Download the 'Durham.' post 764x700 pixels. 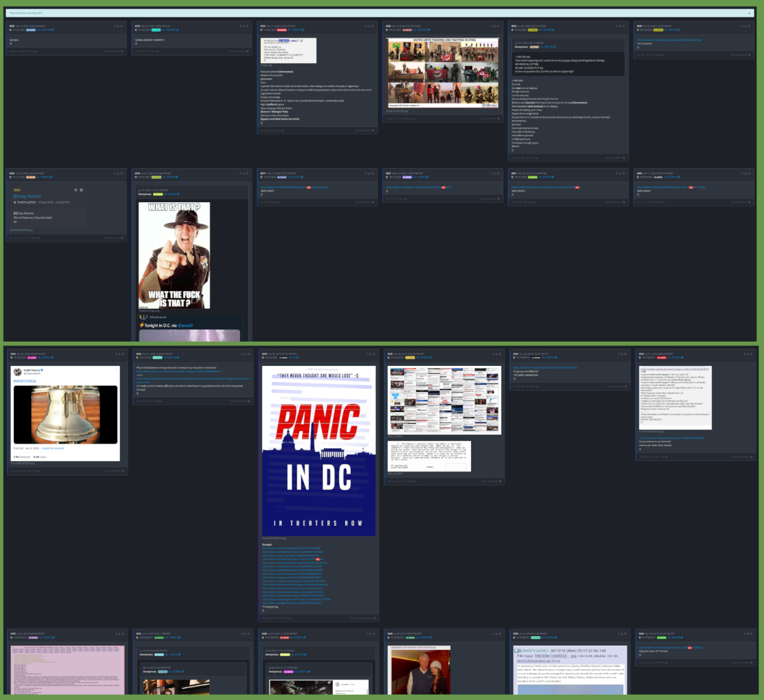click(119, 26)
